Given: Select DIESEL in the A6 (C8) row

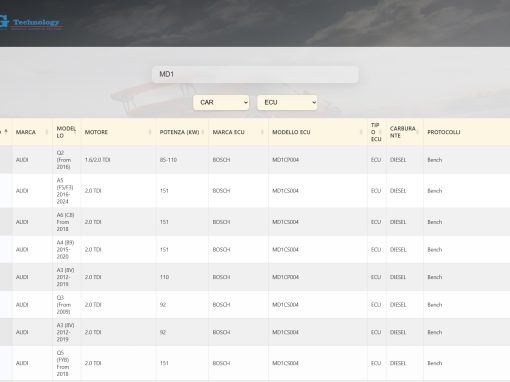Looking at the screenshot, I should pyautogui.click(x=398, y=222).
